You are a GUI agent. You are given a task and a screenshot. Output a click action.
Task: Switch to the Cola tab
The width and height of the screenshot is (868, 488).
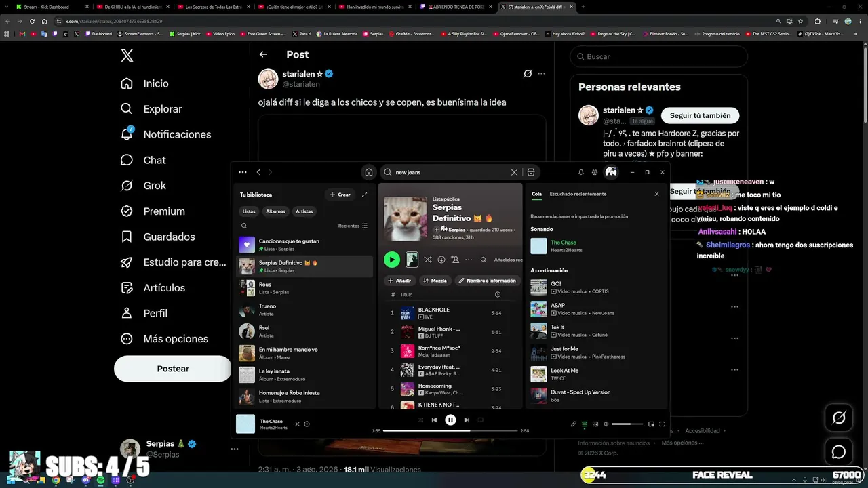(536, 194)
